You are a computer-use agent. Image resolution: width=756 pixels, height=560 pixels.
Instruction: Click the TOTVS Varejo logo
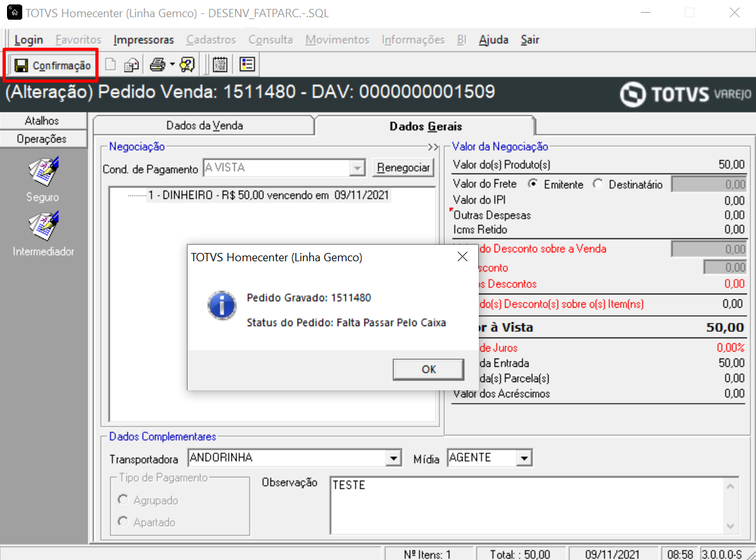[685, 94]
